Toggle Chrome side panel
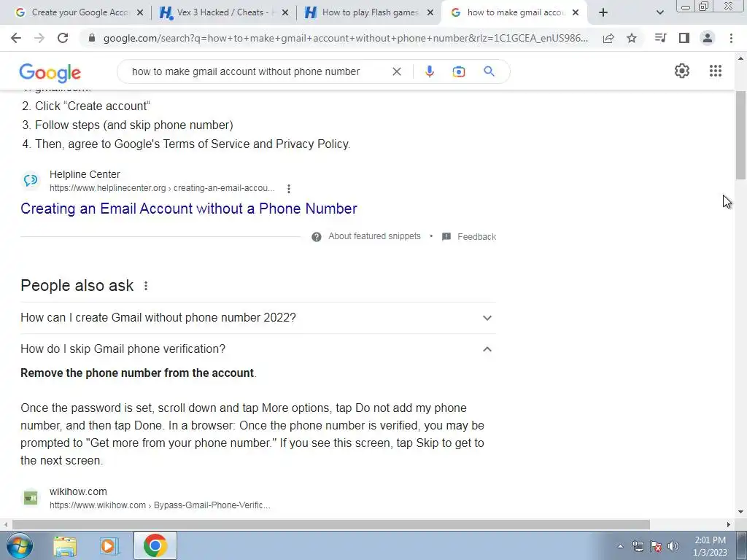Viewport: 747px width, 560px height. pos(684,38)
